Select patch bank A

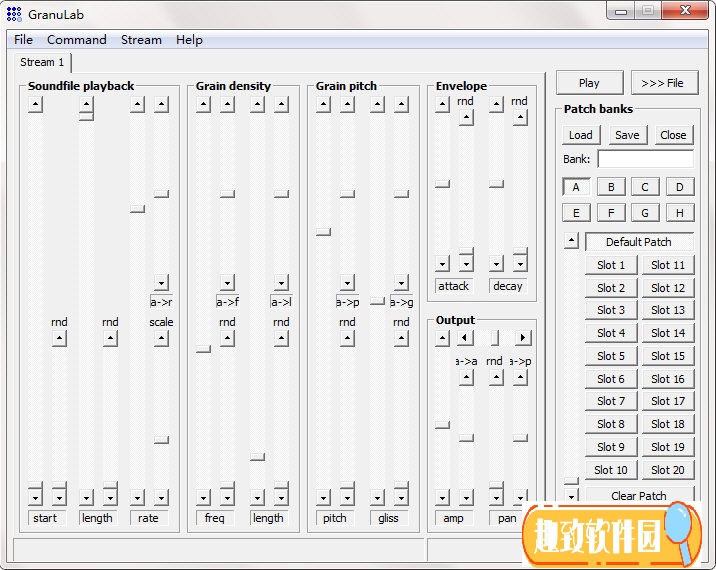point(576,187)
